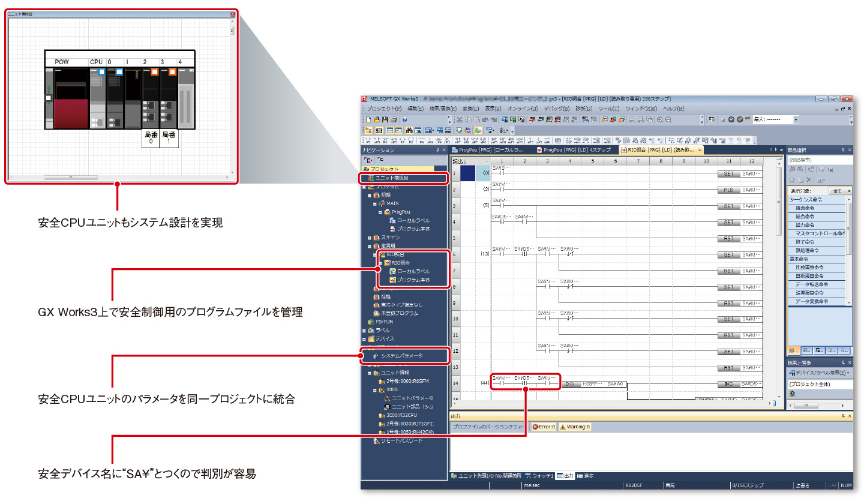Toggle the Navigation window toolbar icon
Viewport: 864px width, 504px height.
pyautogui.click(x=368, y=131)
